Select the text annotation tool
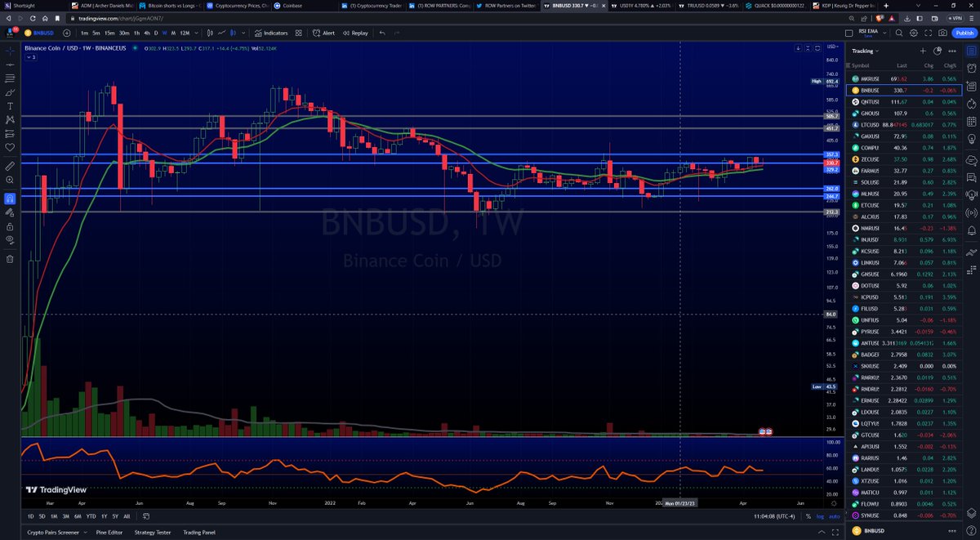 tap(9, 105)
